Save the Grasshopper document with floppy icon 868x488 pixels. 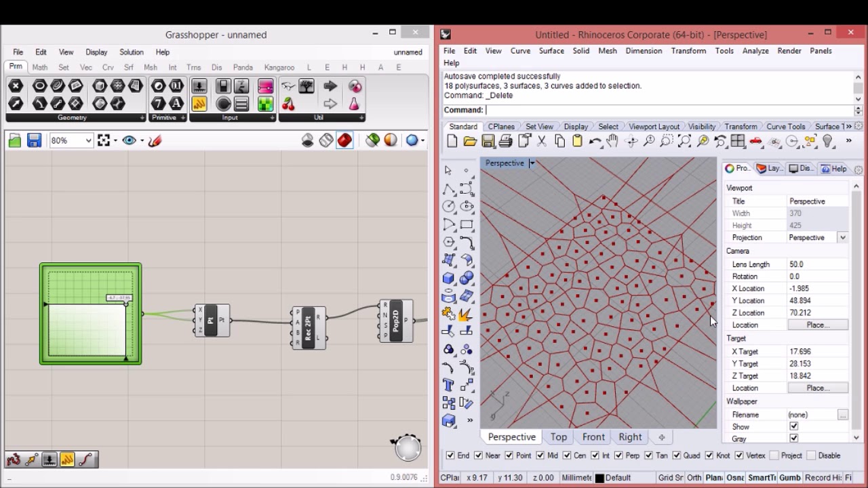click(34, 140)
